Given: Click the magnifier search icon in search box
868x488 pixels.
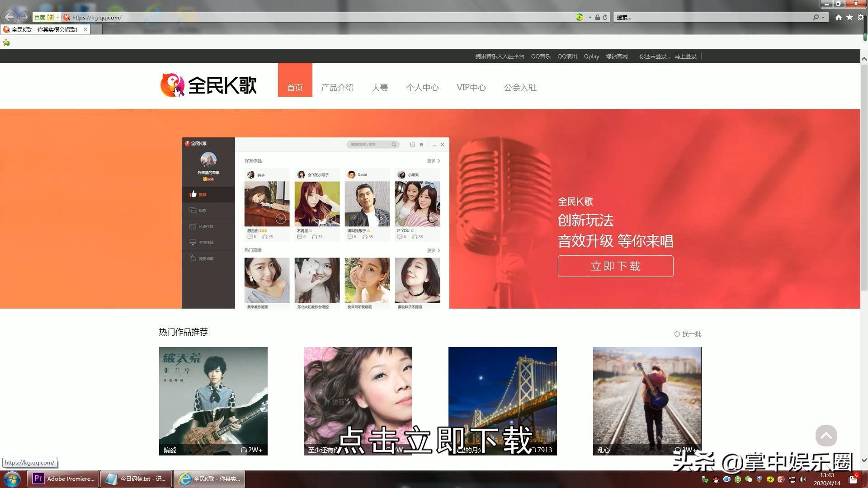Looking at the screenshot, I should pyautogui.click(x=816, y=17).
